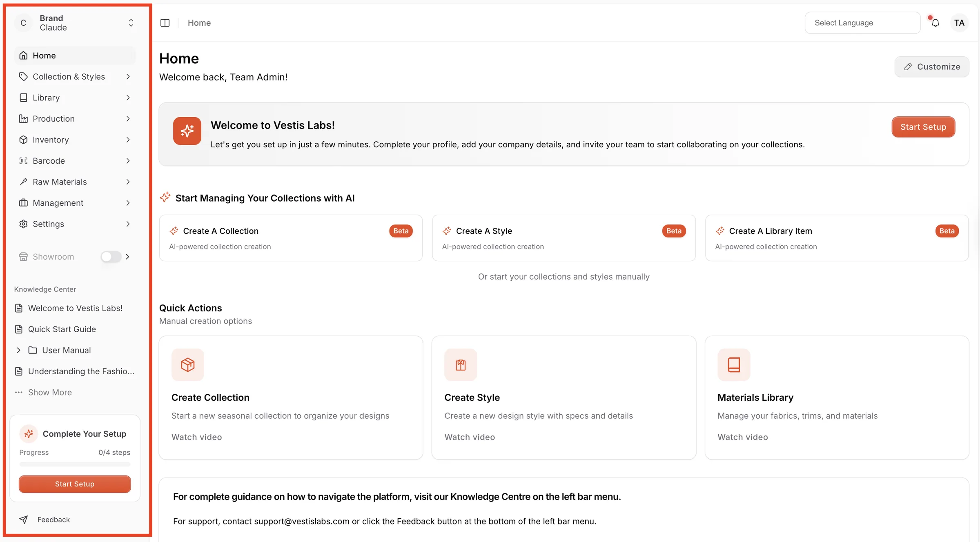Open the Select Language dropdown
Screen dimensions: 980x542
pyautogui.click(x=862, y=23)
